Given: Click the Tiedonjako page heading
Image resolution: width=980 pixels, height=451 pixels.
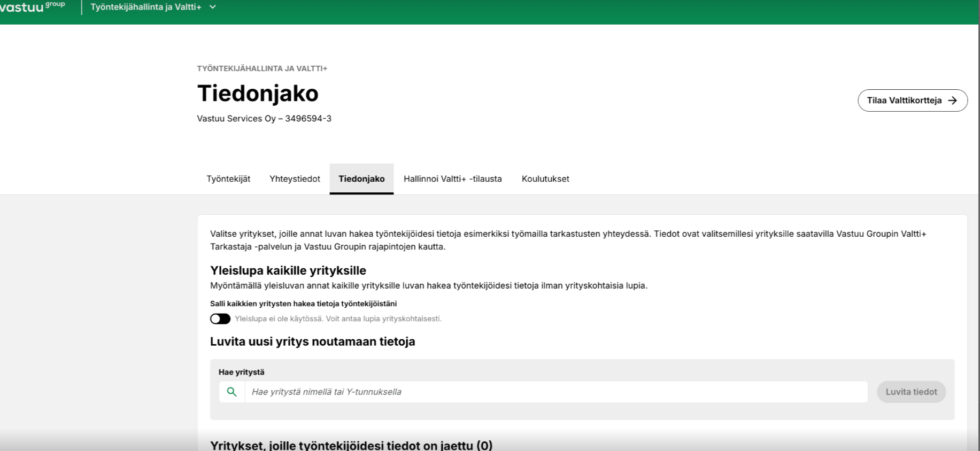Looking at the screenshot, I should point(258,94).
